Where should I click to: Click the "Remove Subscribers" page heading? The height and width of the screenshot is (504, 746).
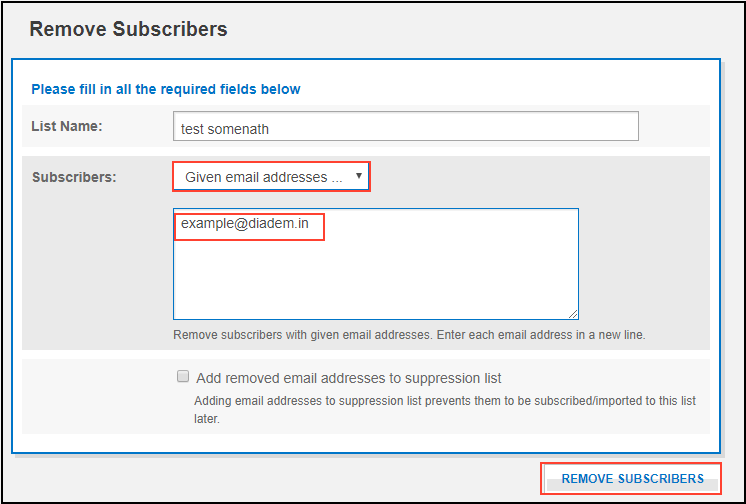[x=128, y=29]
